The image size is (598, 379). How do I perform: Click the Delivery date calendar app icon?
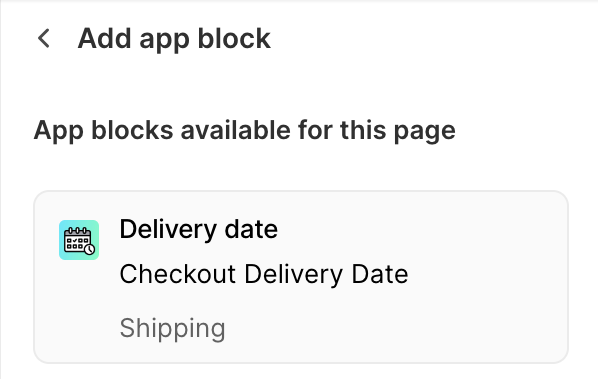pyautogui.click(x=79, y=240)
